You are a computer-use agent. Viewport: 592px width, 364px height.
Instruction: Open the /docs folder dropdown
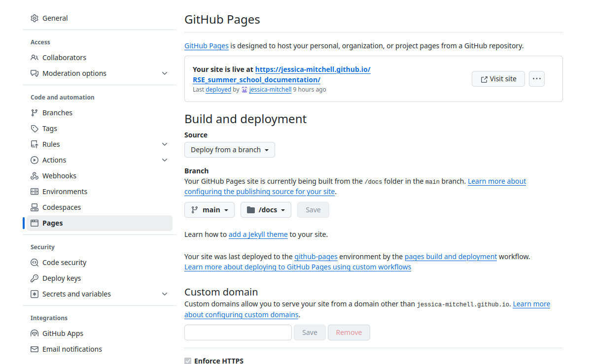[x=266, y=210]
